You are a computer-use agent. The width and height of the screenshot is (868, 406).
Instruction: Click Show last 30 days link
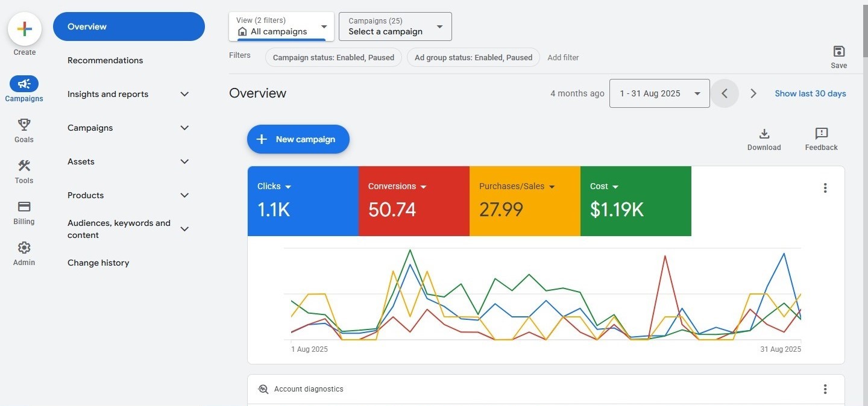pyautogui.click(x=810, y=93)
